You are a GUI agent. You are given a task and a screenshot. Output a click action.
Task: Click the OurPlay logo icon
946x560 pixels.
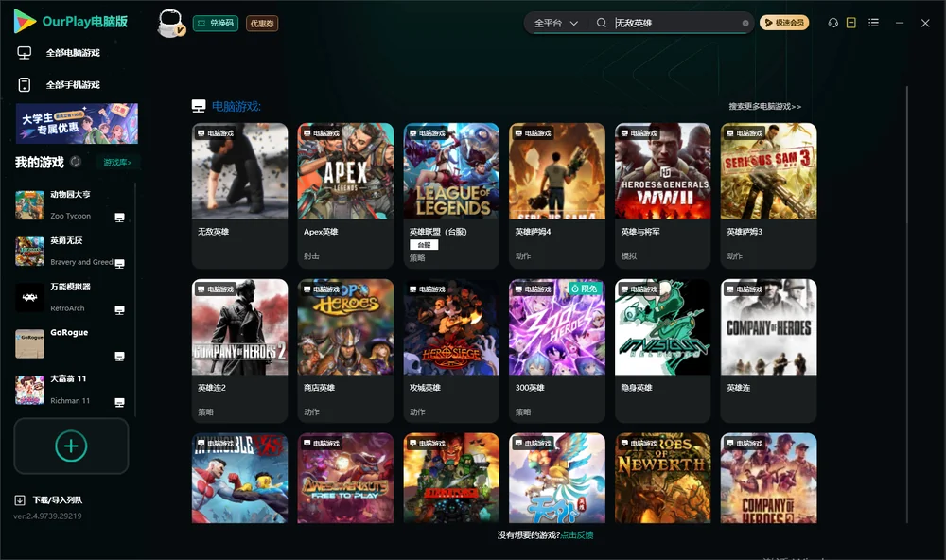25,22
